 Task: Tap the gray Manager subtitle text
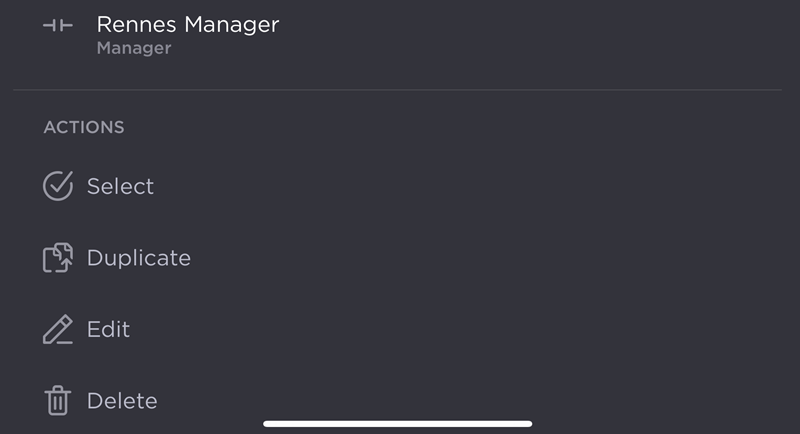[x=134, y=48]
